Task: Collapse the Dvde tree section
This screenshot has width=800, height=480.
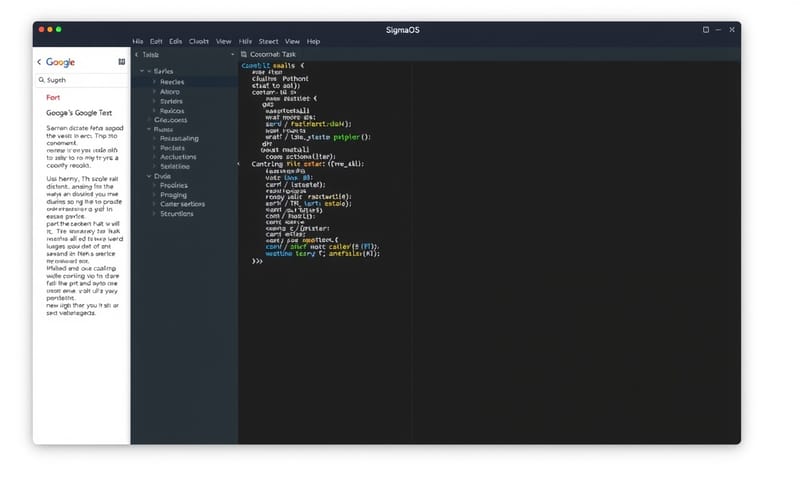Action: click(x=148, y=176)
